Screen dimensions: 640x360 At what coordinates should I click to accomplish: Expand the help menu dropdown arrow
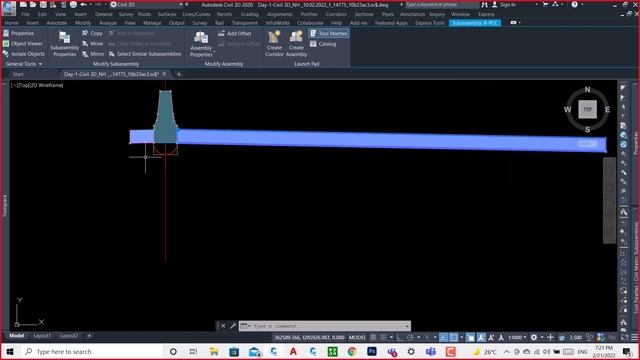tap(582, 4)
